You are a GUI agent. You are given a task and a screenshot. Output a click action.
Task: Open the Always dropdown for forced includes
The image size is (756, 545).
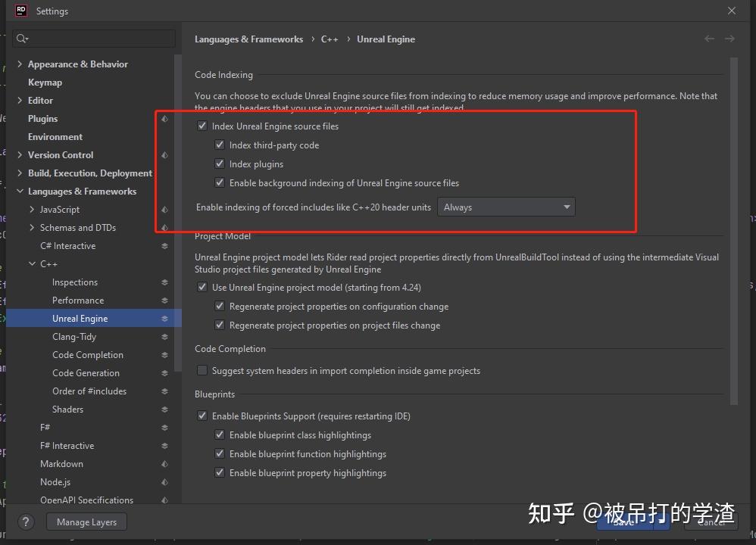pyautogui.click(x=506, y=207)
